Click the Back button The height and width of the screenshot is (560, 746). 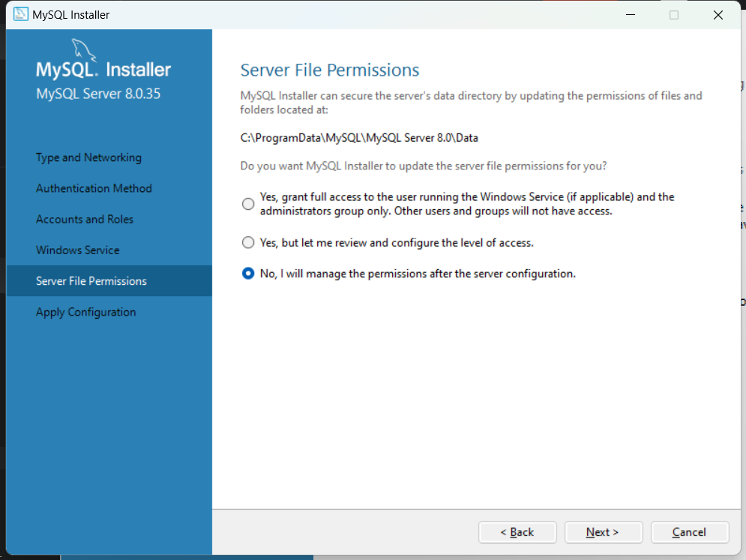click(517, 532)
